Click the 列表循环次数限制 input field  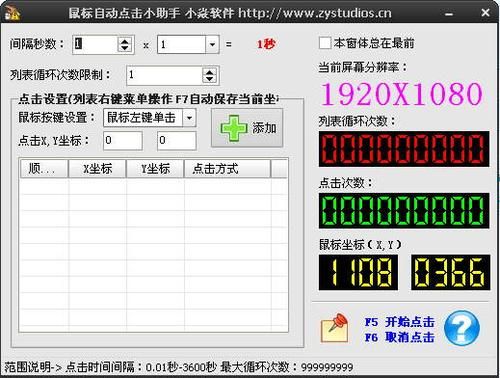click(x=165, y=75)
